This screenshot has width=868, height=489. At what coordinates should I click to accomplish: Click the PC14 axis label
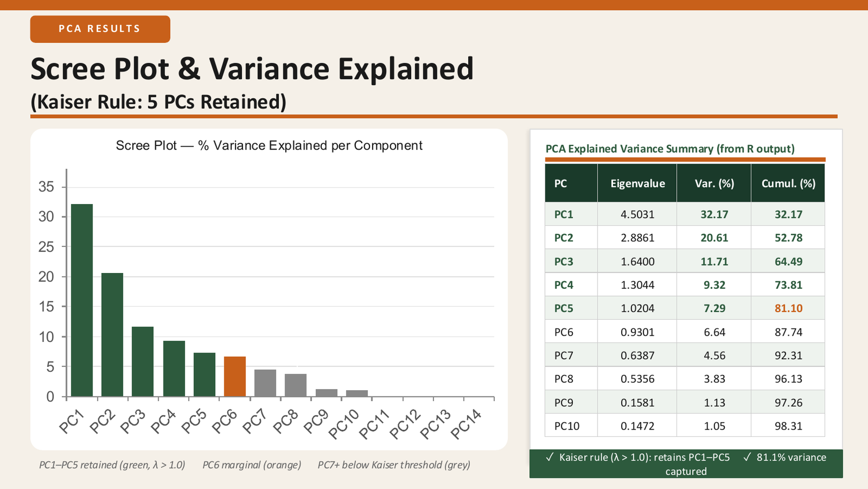pos(466,424)
